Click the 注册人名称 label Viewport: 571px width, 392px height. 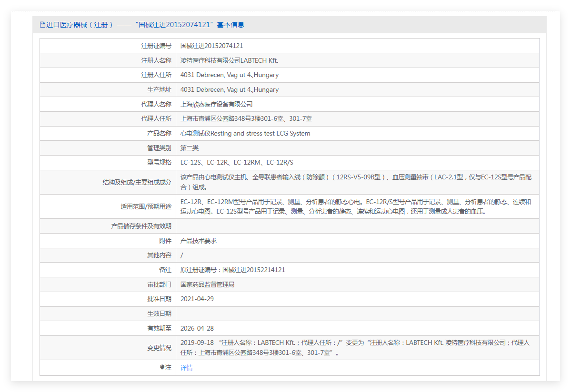point(156,60)
